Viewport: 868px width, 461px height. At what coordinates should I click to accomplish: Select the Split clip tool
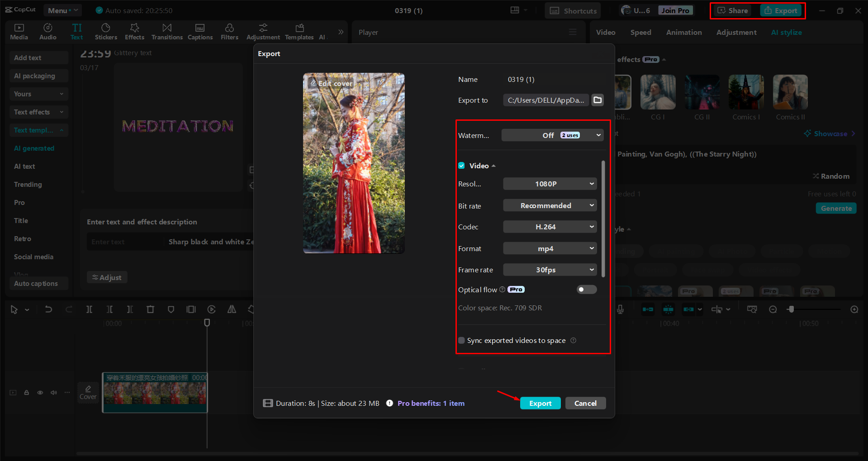tap(89, 309)
